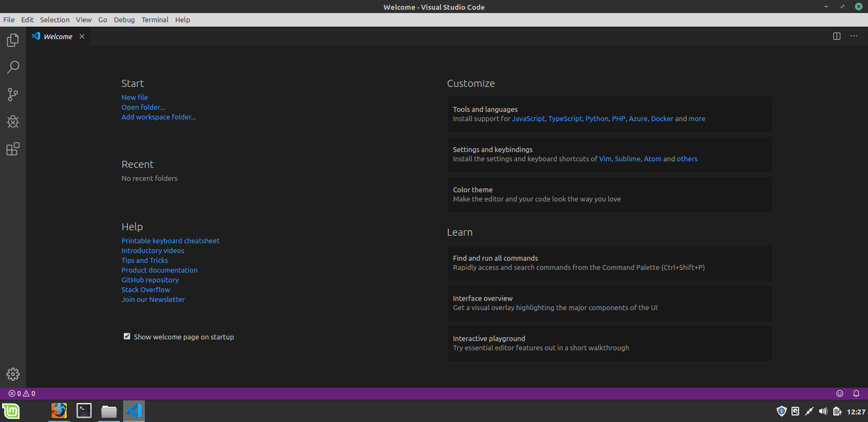Open the Linux Mint start menu

11,411
